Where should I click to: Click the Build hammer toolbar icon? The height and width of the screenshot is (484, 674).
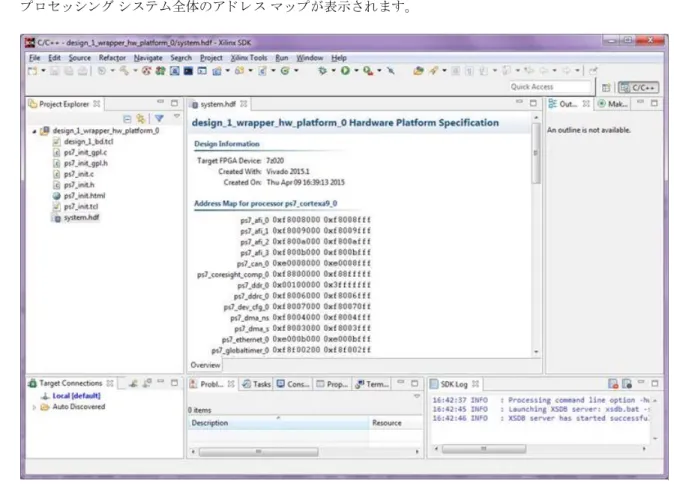[x=124, y=70]
